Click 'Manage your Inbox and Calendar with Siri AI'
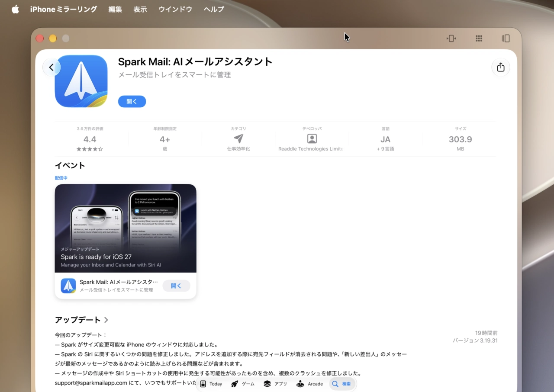Viewport: 554px width, 392px height. tap(111, 265)
